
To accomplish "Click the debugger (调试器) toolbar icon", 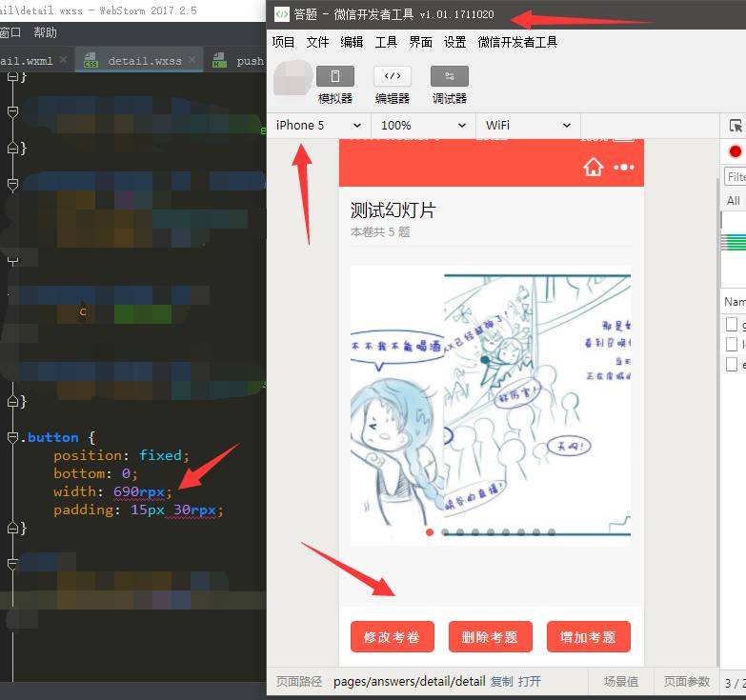I will (x=450, y=76).
